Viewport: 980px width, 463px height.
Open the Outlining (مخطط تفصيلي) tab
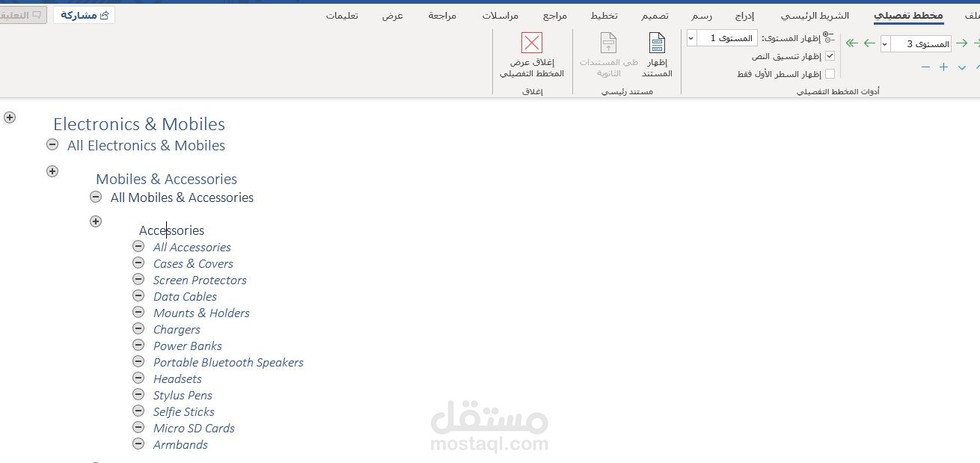(908, 15)
